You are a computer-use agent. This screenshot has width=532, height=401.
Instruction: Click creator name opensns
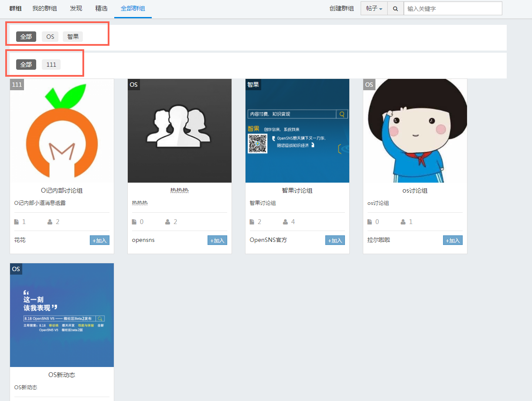pyautogui.click(x=143, y=240)
